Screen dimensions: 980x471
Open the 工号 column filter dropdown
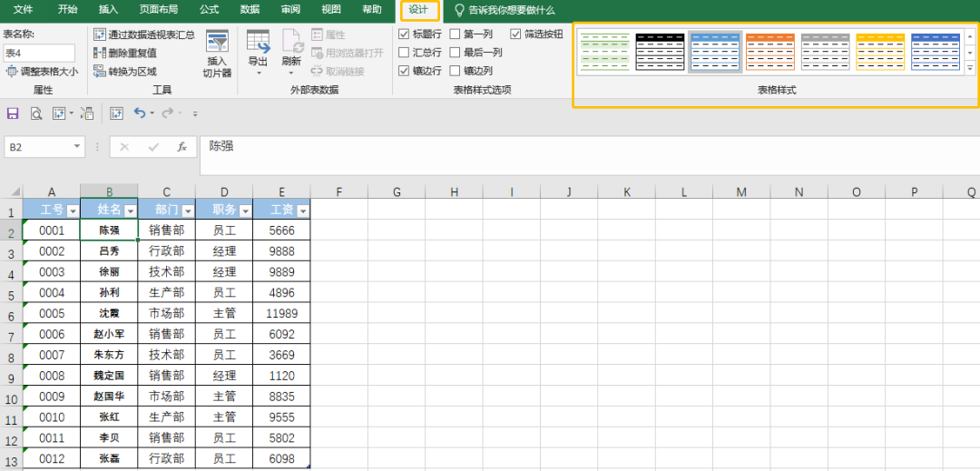coord(73,211)
